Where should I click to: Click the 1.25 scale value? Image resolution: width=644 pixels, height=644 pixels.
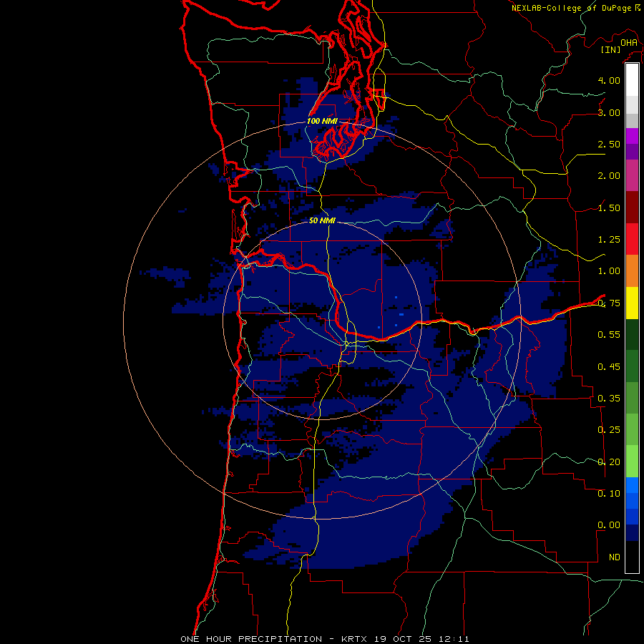(x=609, y=240)
